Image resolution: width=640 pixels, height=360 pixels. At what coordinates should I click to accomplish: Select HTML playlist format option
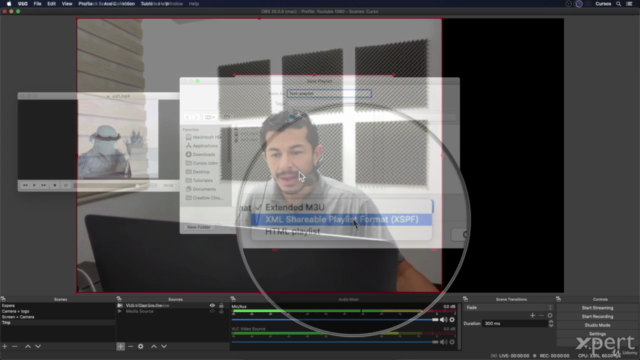[293, 231]
